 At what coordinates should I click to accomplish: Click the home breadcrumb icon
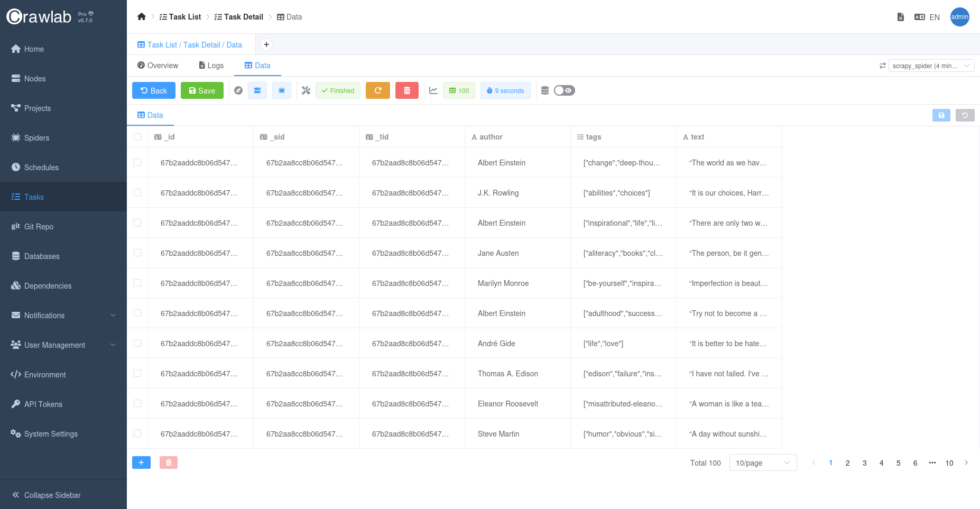click(141, 17)
